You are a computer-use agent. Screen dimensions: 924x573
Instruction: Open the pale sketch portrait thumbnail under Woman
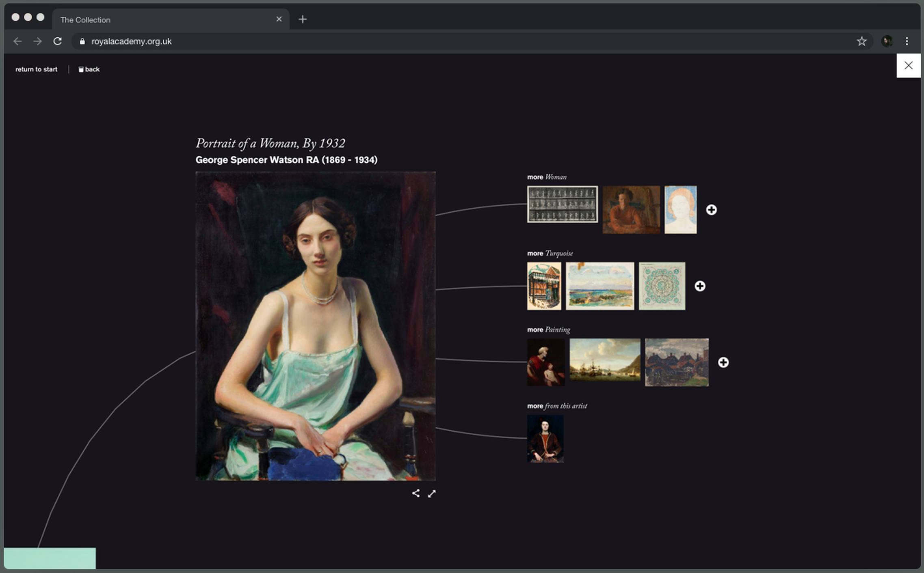pyautogui.click(x=680, y=210)
